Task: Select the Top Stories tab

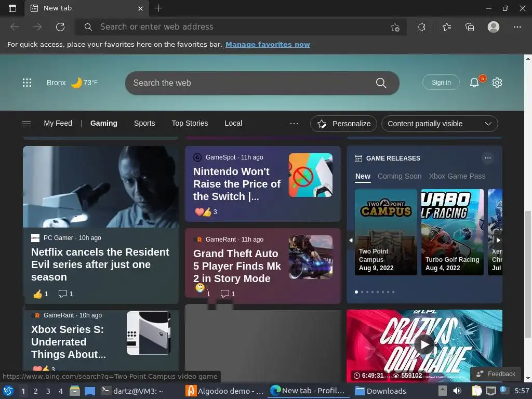Action: click(190, 124)
